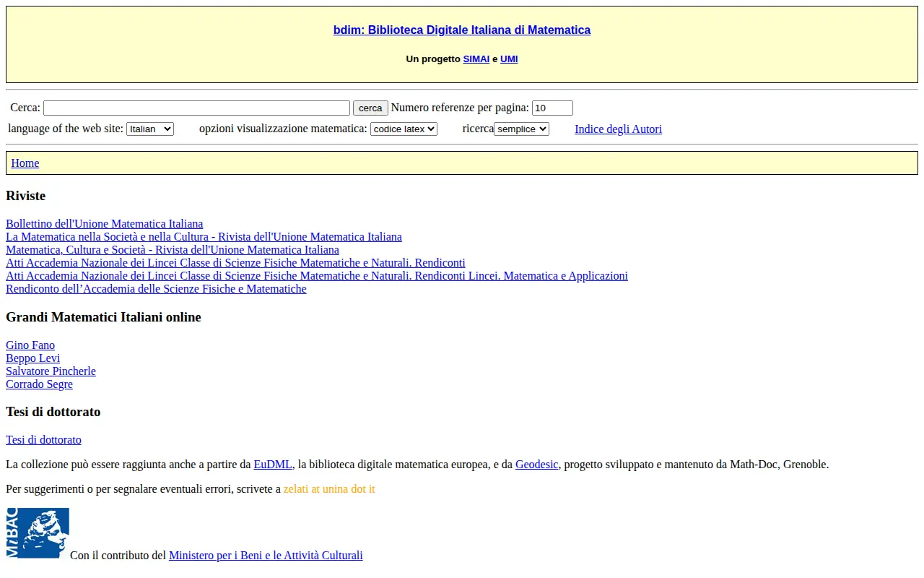Screen dimensions: 924x578
Task: Click the Tesi di dottorato section heading
Action: click(53, 412)
